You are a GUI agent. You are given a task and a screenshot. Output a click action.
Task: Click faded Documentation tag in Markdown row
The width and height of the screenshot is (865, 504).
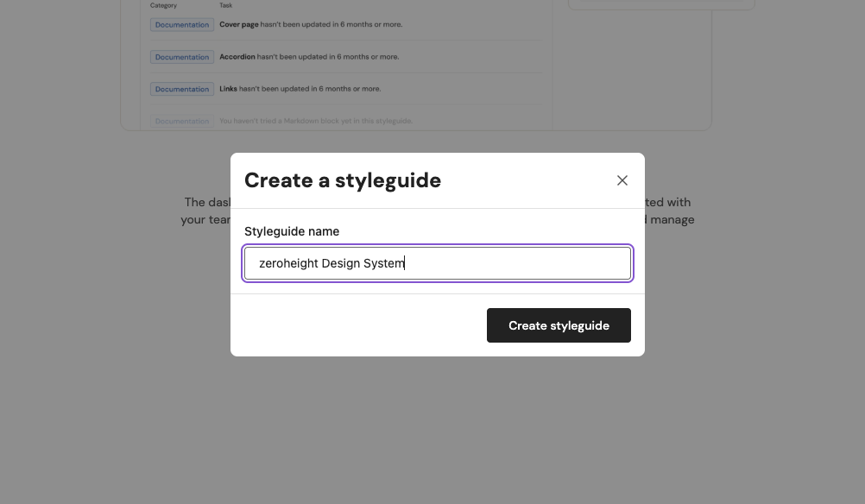(x=182, y=121)
